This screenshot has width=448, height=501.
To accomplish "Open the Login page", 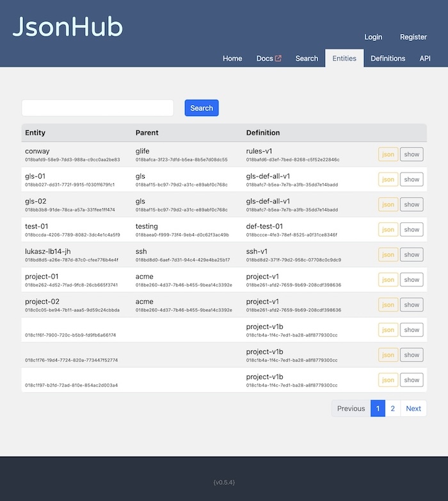I will [373, 37].
